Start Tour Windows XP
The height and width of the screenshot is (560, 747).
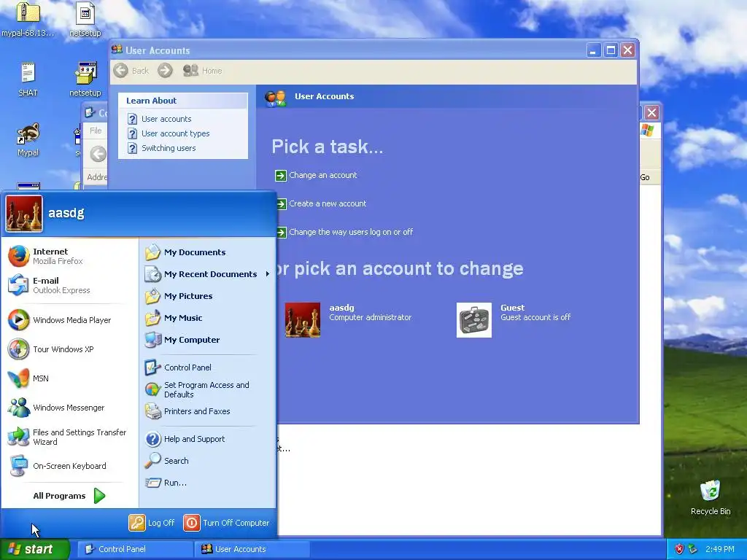(x=51, y=349)
